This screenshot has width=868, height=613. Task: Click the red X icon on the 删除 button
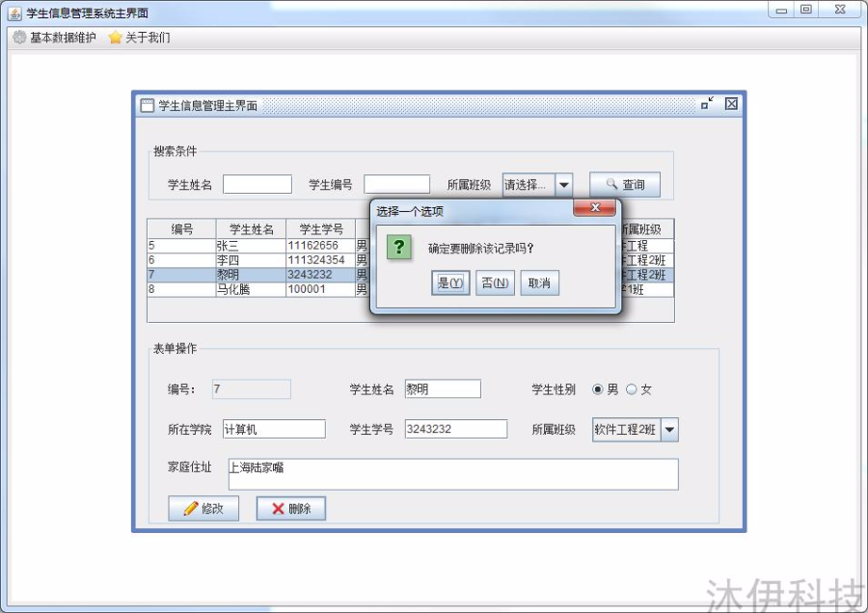coord(277,508)
